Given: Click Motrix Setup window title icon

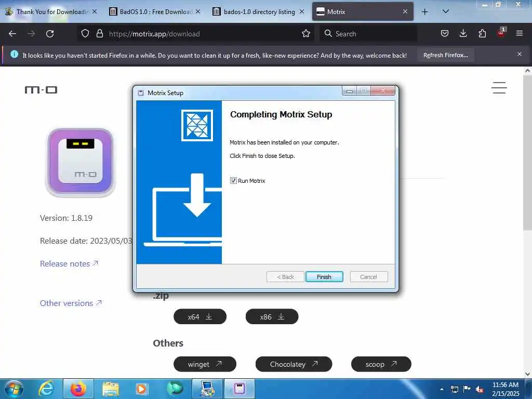Looking at the screenshot, I should tap(141, 93).
